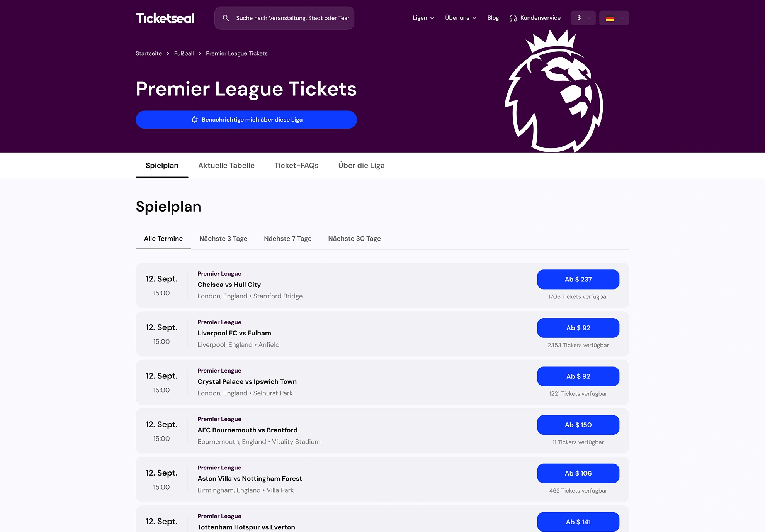Click the bell icon in notify button
The width and height of the screenshot is (765, 532).
195,120
